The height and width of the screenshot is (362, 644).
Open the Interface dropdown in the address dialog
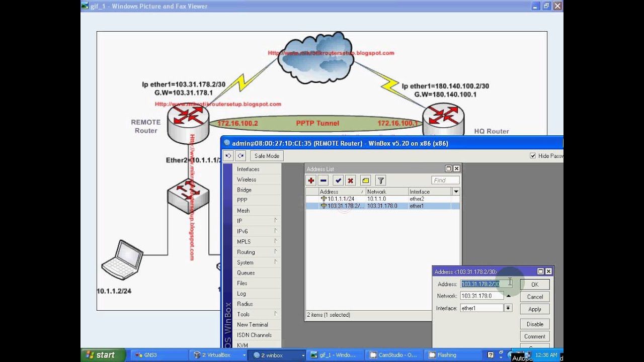[508, 308]
